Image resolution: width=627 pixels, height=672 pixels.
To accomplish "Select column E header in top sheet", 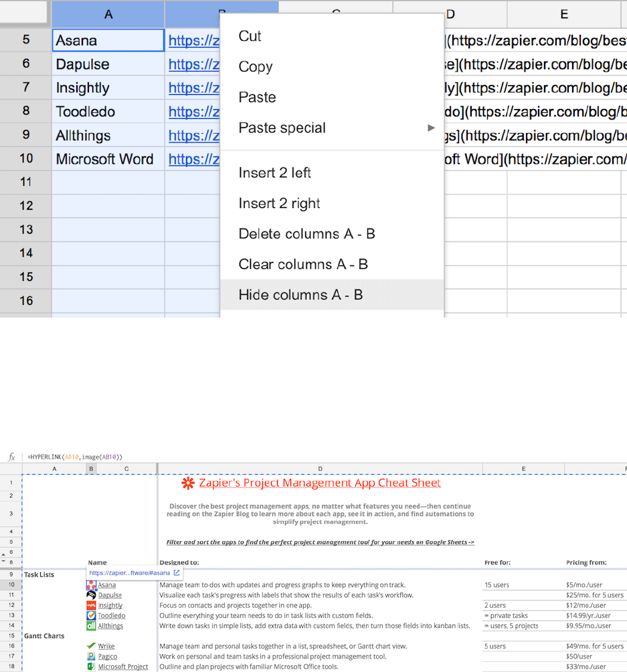I will pyautogui.click(x=564, y=14).
